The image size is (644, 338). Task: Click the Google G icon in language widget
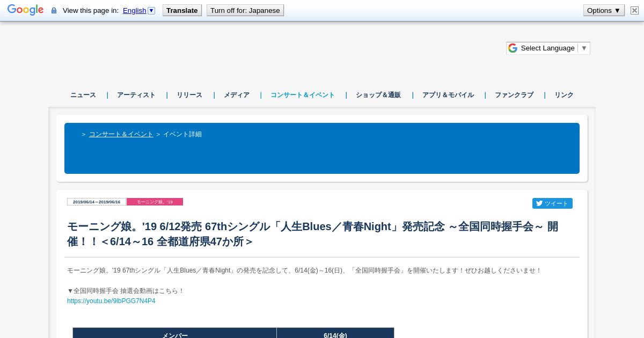513,48
